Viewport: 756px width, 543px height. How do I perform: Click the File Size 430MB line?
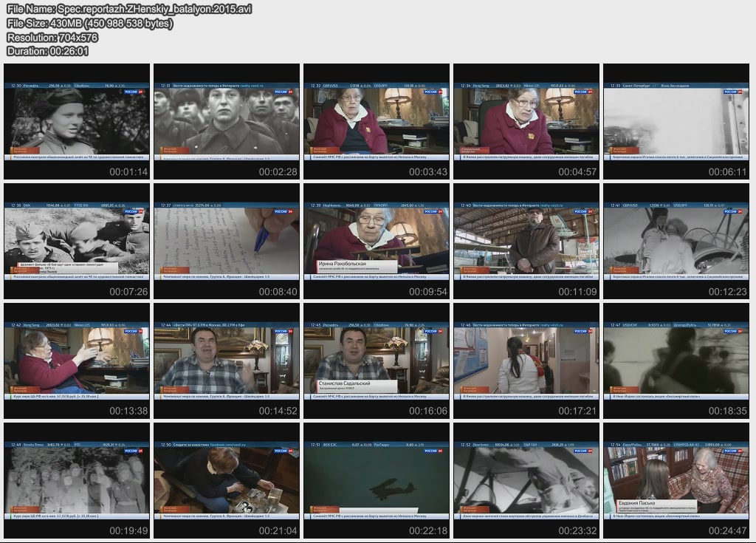click(x=89, y=24)
